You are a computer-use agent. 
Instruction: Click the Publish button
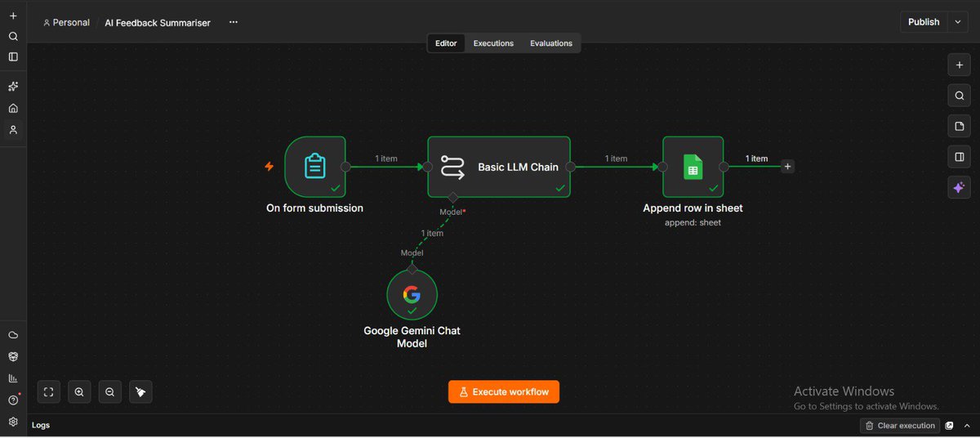click(x=924, y=22)
